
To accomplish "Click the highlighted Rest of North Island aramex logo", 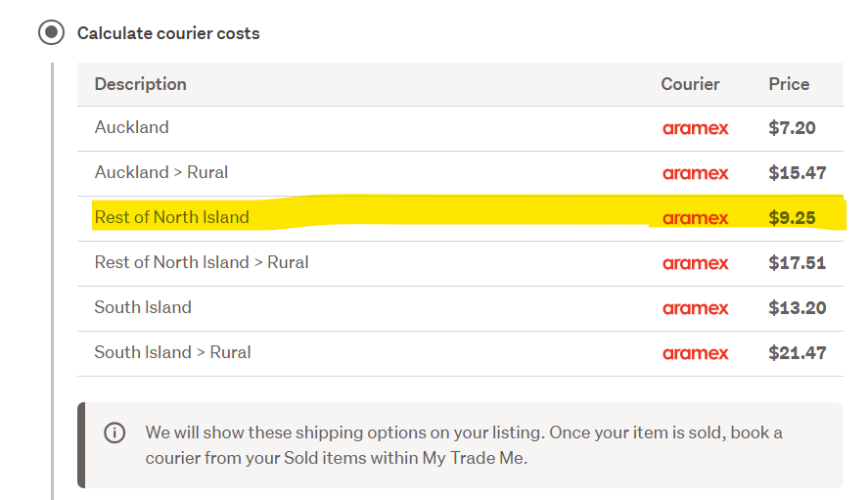I will [695, 218].
